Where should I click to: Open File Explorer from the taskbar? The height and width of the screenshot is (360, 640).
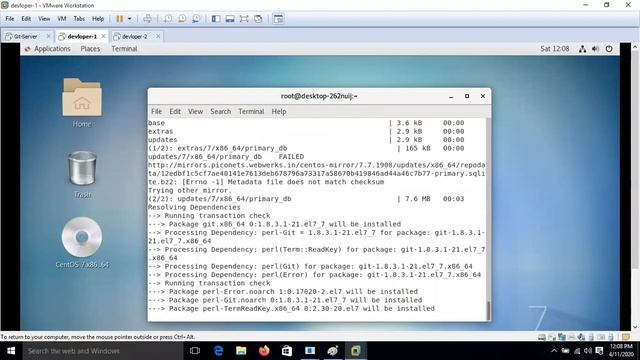(241, 351)
